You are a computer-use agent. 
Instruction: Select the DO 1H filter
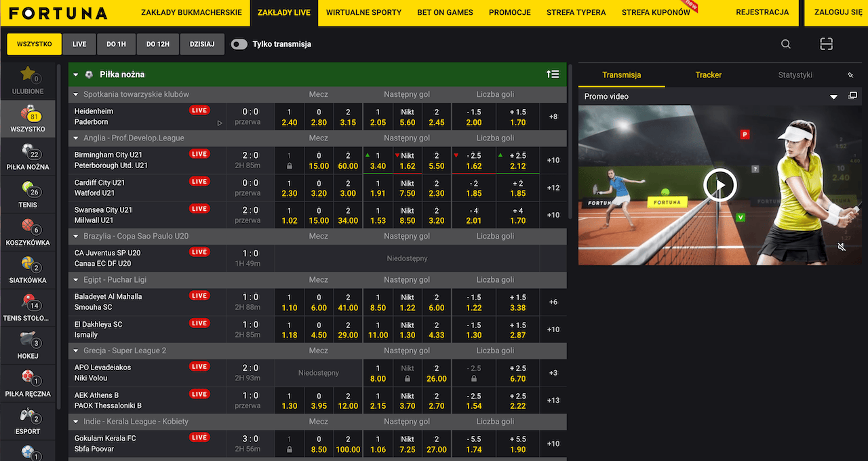click(116, 44)
